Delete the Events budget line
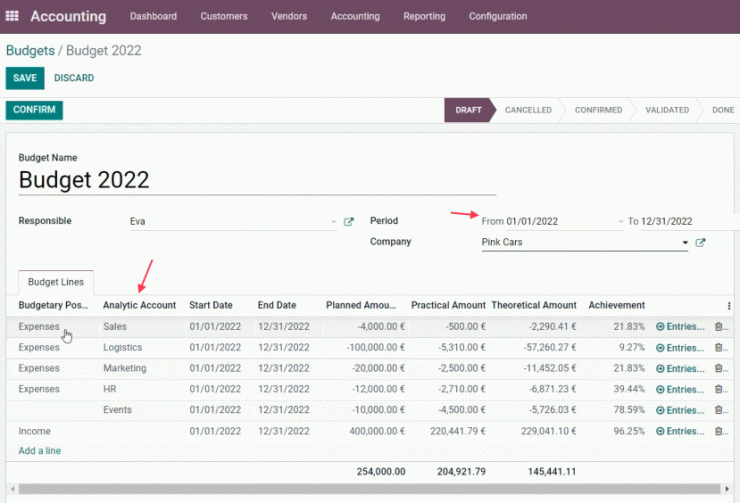Screen dimensions: 740x503 point(719,410)
